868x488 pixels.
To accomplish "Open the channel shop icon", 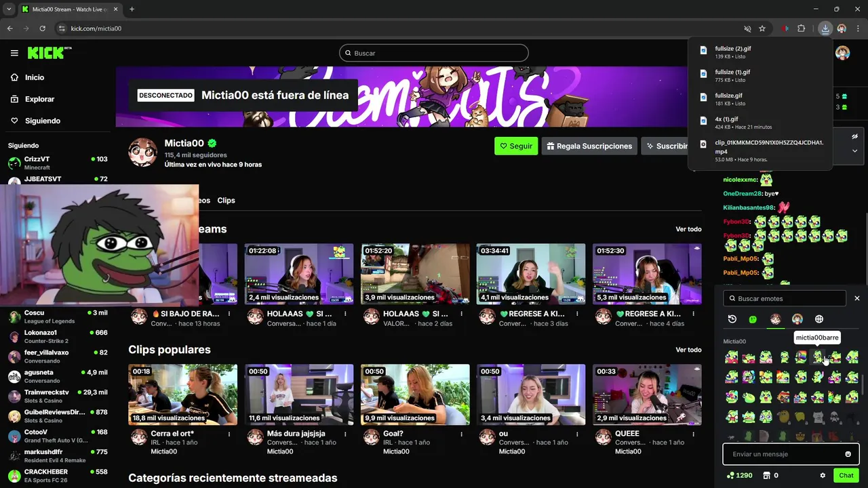I will coord(766,475).
